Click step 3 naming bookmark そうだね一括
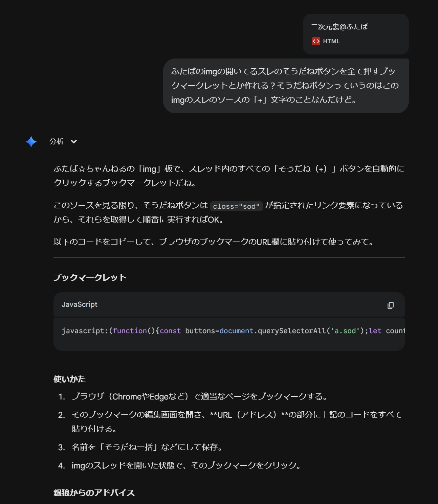Image resolution: width=438 pixels, height=504 pixels. click(148, 447)
